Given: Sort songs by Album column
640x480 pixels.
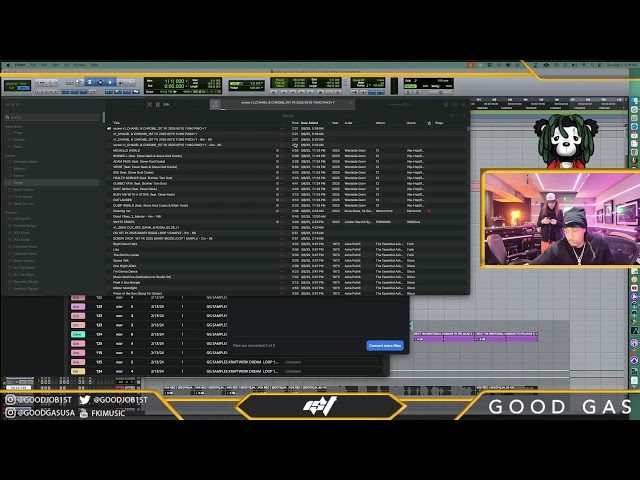Looking at the screenshot, I should coord(380,123).
